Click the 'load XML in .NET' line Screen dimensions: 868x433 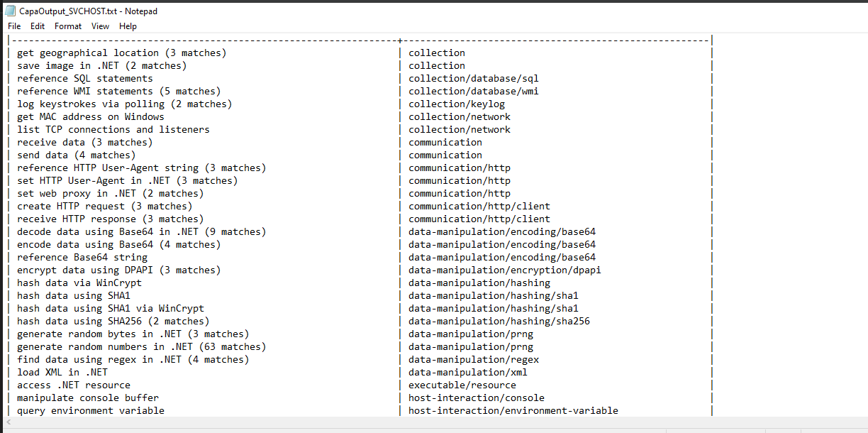tap(62, 372)
